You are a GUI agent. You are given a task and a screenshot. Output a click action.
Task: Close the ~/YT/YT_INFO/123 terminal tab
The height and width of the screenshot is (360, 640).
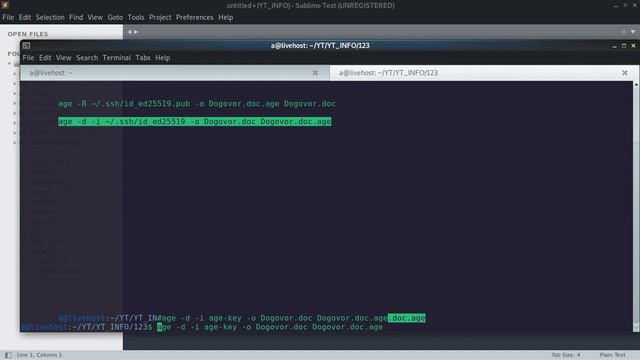[x=624, y=73]
